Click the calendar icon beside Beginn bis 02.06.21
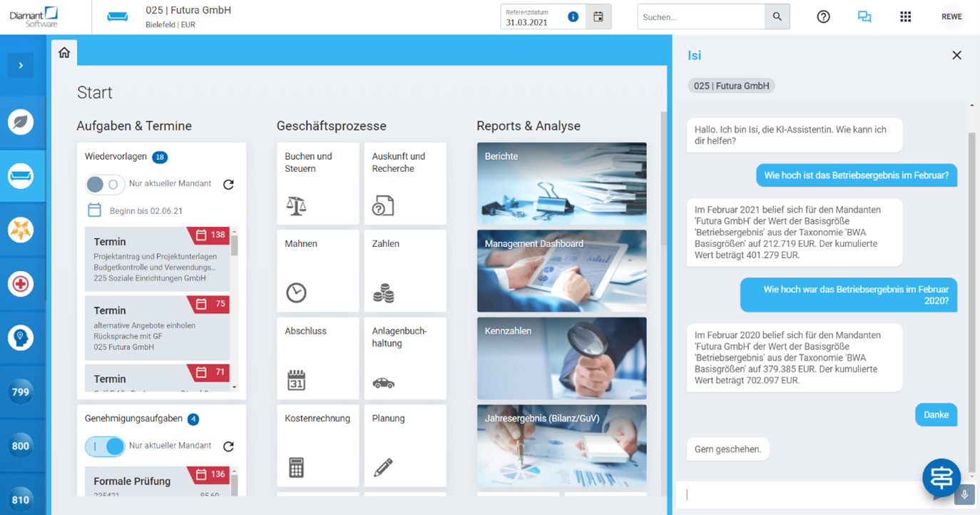The image size is (980, 515). click(x=94, y=210)
